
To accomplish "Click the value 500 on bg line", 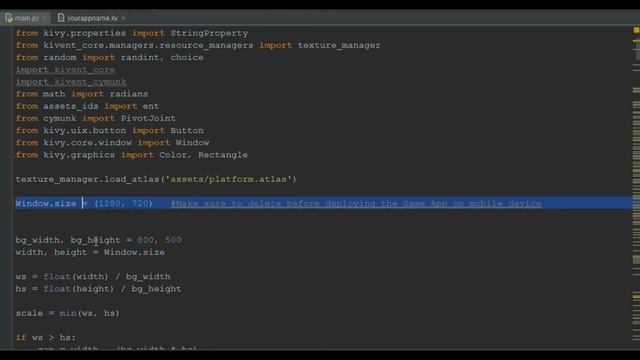I will [173, 240].
